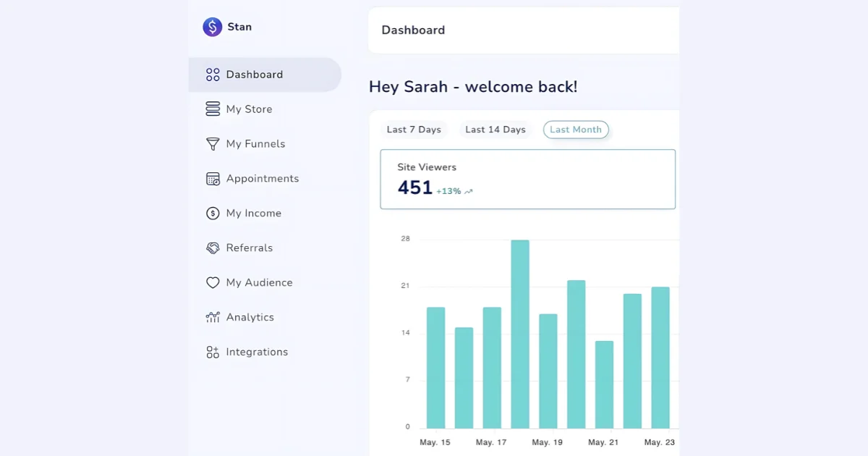Click the tallest bar in the chart

point(520,334)
